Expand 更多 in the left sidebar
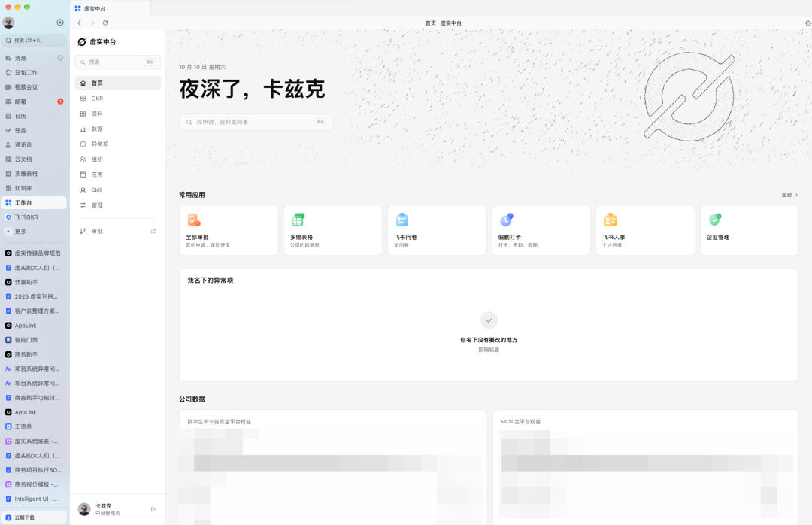This screenshot has width=812, height=525. point(34,232)
